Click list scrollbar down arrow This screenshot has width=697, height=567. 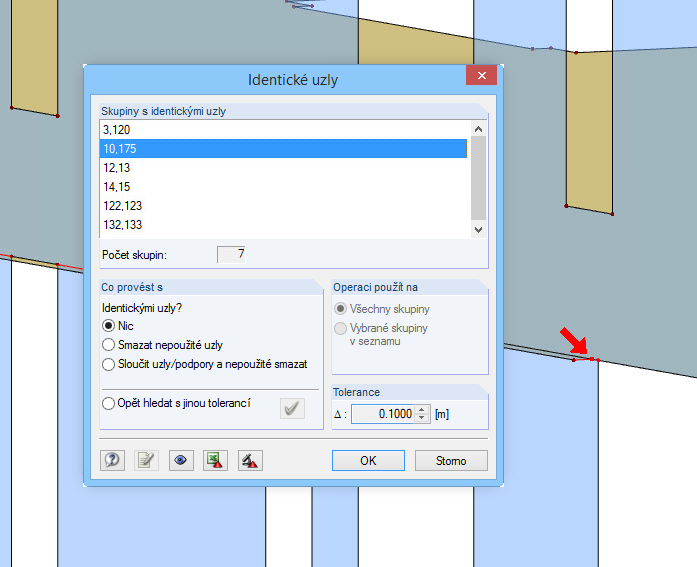tap(478, 230)
